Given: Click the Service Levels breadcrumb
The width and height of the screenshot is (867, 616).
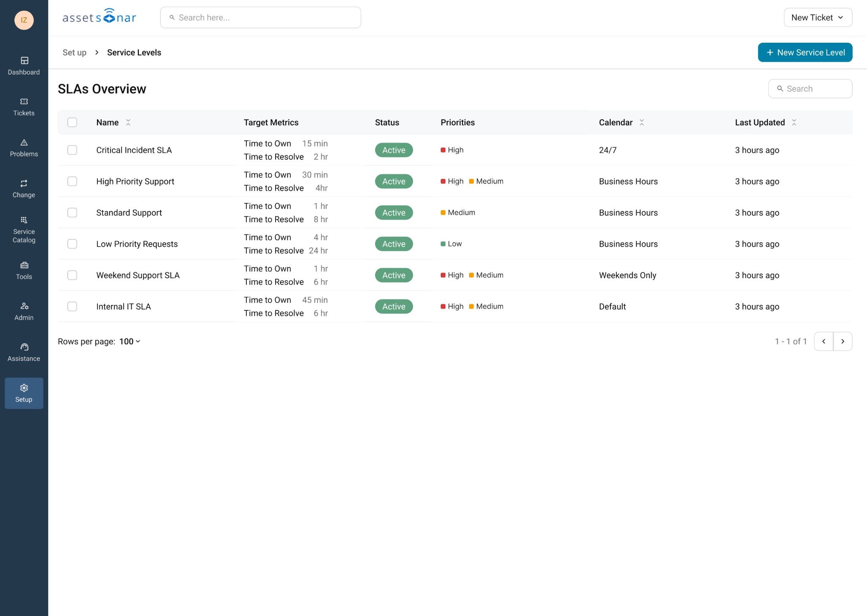Looking at the screenshot, I should (134, 52).
